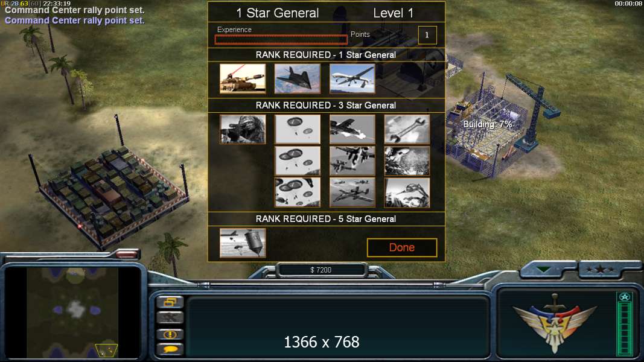
Task: Choose the Stealth Fighter general power
Action: (x=298, y=78)
